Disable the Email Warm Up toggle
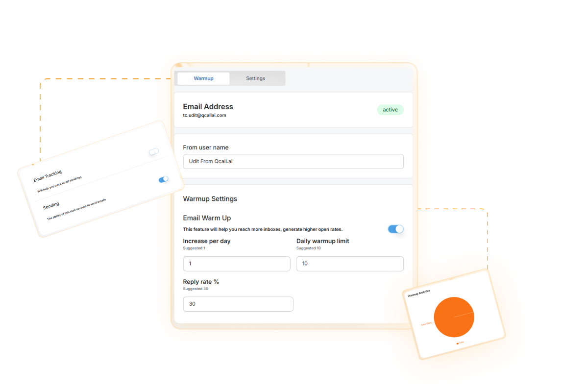 [x=395, y=229]
